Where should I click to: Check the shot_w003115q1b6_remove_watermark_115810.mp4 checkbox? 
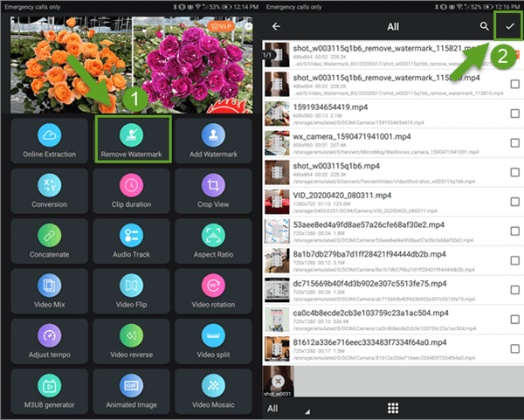515,84
